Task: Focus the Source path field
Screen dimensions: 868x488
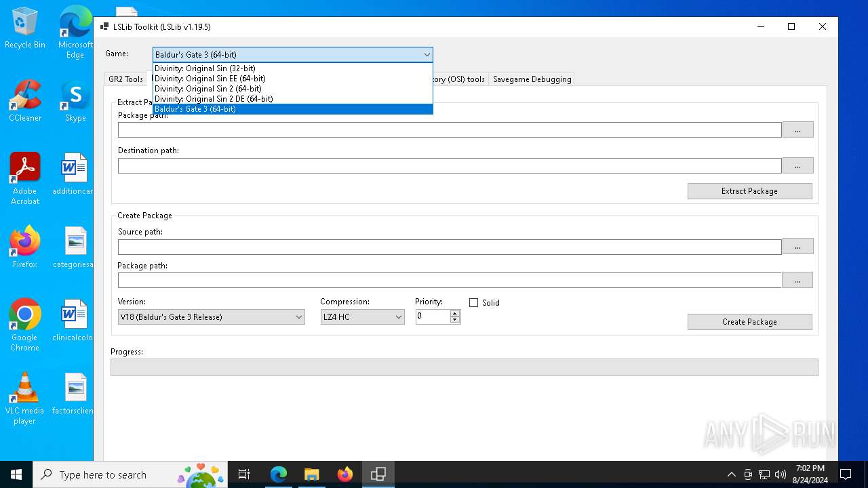Action: coord(450,247)
